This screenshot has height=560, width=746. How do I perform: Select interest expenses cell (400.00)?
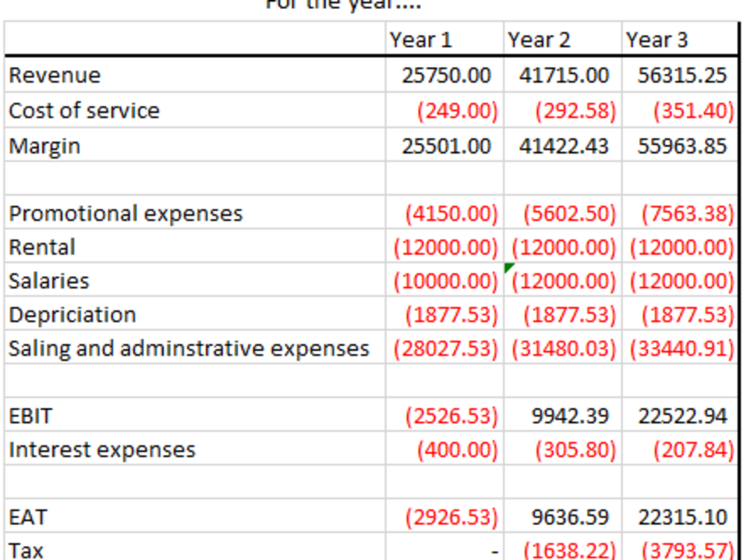point(445,449)
